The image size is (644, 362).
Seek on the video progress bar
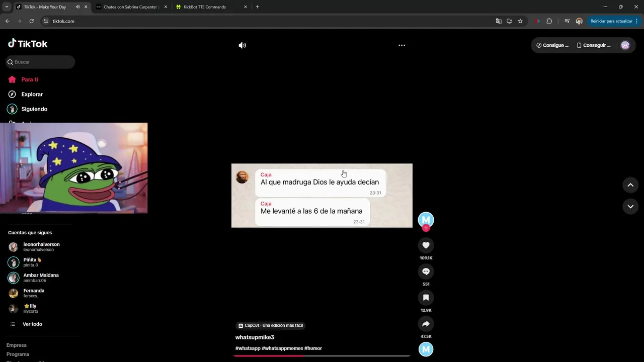pyautogui.click(x=322, y=355)
